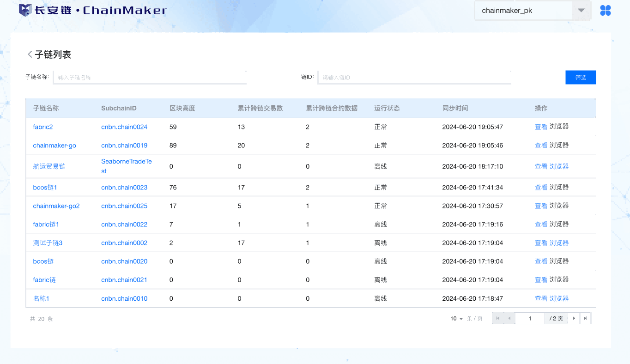Image resolution: width=630 pixels, height=364 pixels.
Task: Click the 筛选 filter button
Action: pos(581,78)
